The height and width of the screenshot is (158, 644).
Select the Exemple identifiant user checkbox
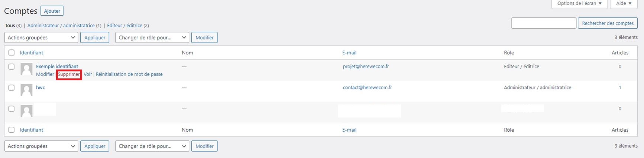click(x=12, y=67)
